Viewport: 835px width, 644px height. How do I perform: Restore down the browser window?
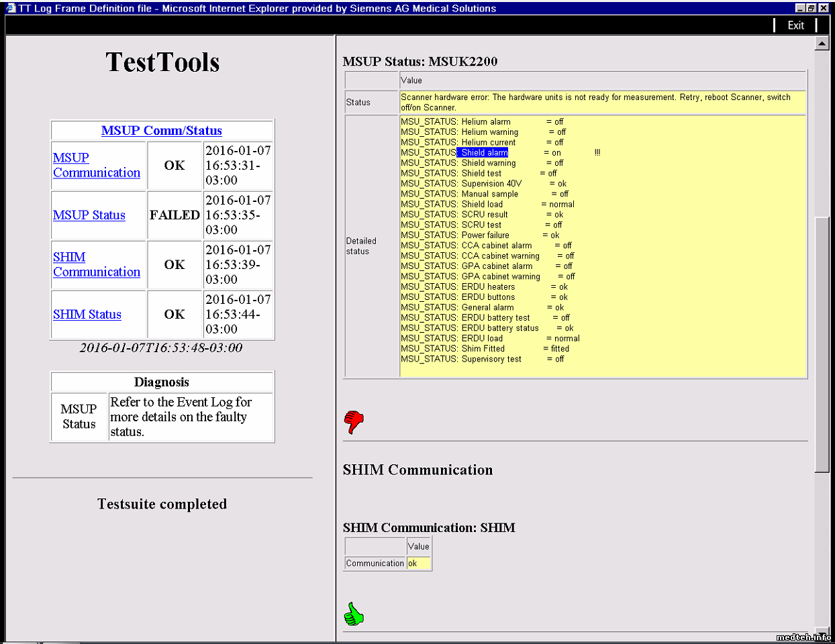pos(811,8)
